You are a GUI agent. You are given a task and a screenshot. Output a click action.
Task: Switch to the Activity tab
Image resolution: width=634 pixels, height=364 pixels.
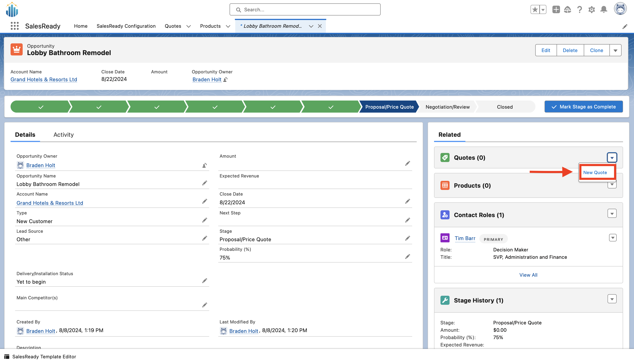click(64, 134)
